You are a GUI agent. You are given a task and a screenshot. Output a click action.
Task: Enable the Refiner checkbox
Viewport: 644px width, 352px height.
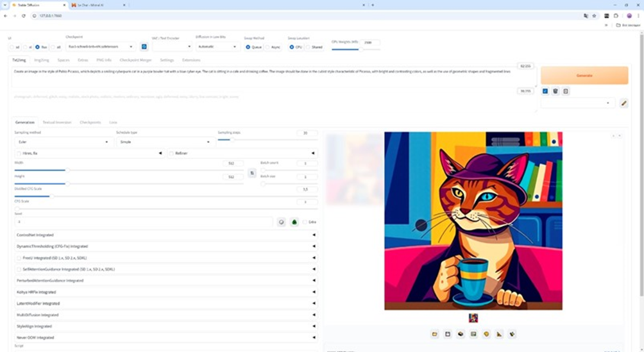[x=171, y=153]
